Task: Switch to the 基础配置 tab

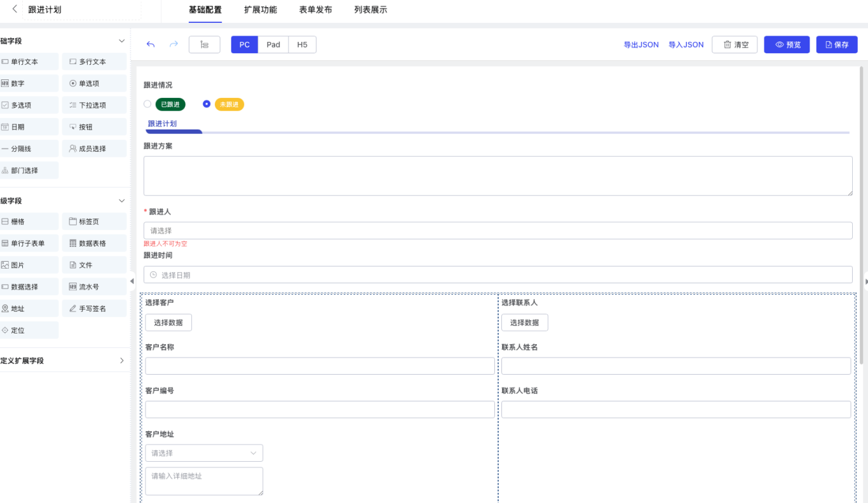Action: coord(205,10)
